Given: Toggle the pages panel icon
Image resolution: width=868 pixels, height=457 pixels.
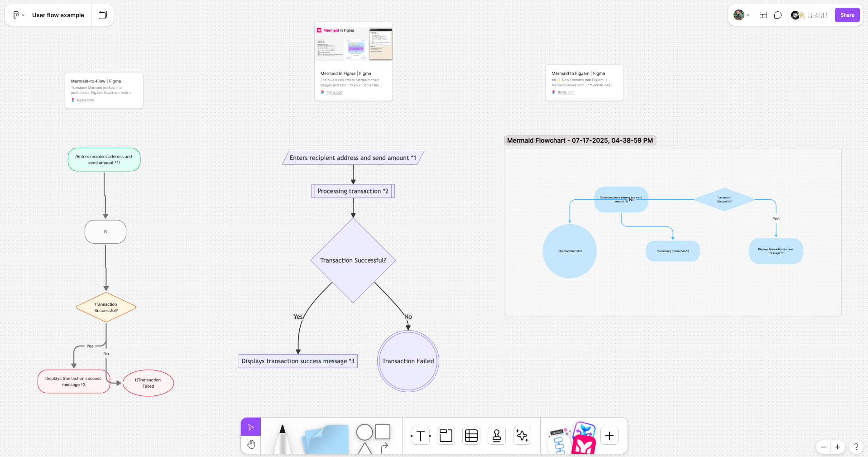Looking at the screenshot, I should coord(103,15).
